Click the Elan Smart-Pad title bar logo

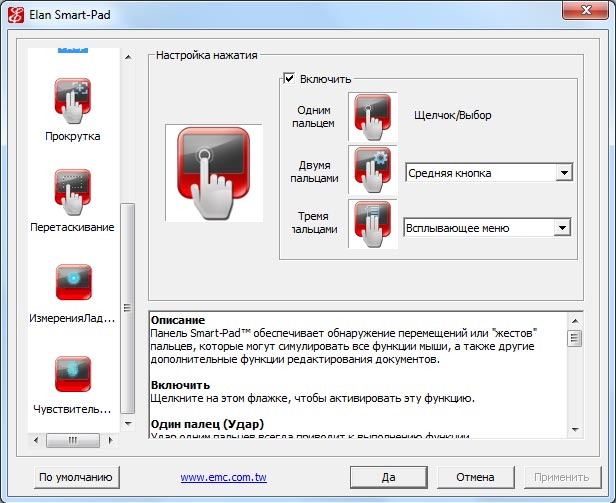point(16,15)
